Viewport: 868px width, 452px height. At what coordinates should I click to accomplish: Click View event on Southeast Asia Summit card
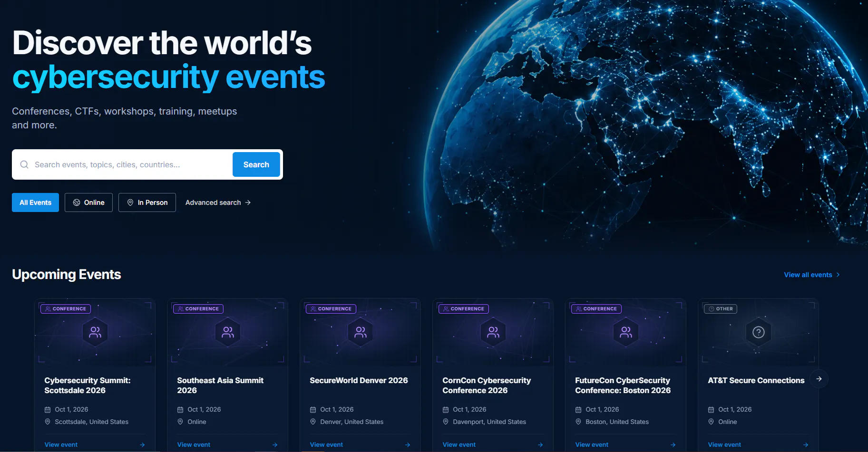(194, 445)
